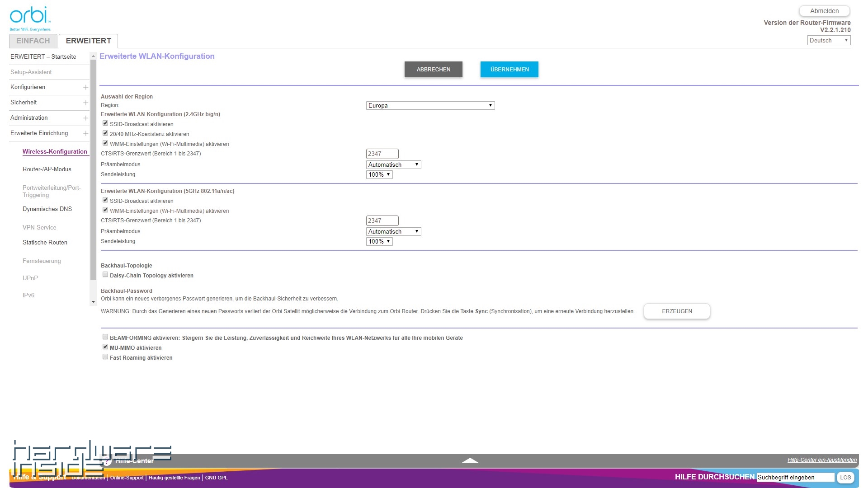868x488 pixels.
Task: Click the help center up-arrow icon
Action: point(470,460)
